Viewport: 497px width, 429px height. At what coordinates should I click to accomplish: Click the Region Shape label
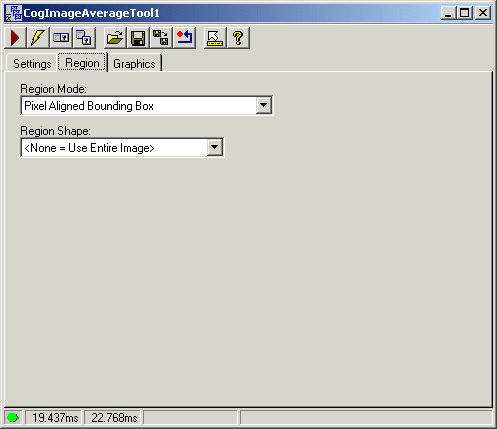[x=55, y=131]
